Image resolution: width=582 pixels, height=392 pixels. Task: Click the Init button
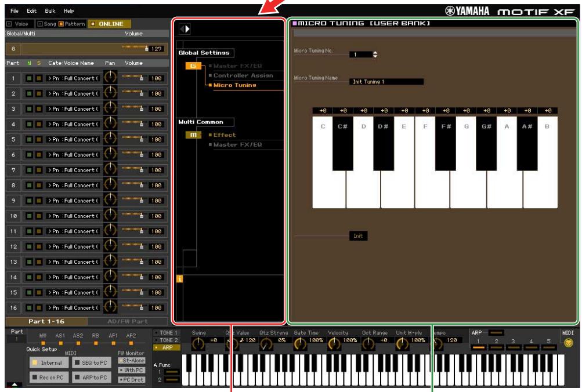[358, 236]
